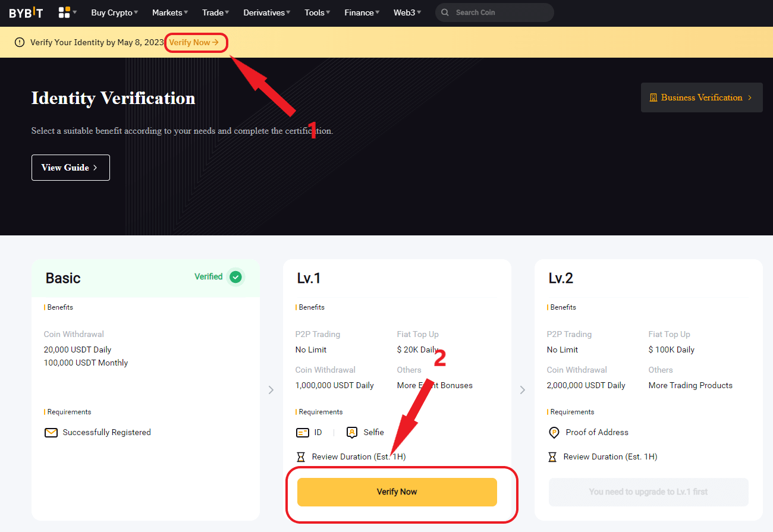Expand the Derivatives menu
The image size is (773, 532).
coord(267,12)
